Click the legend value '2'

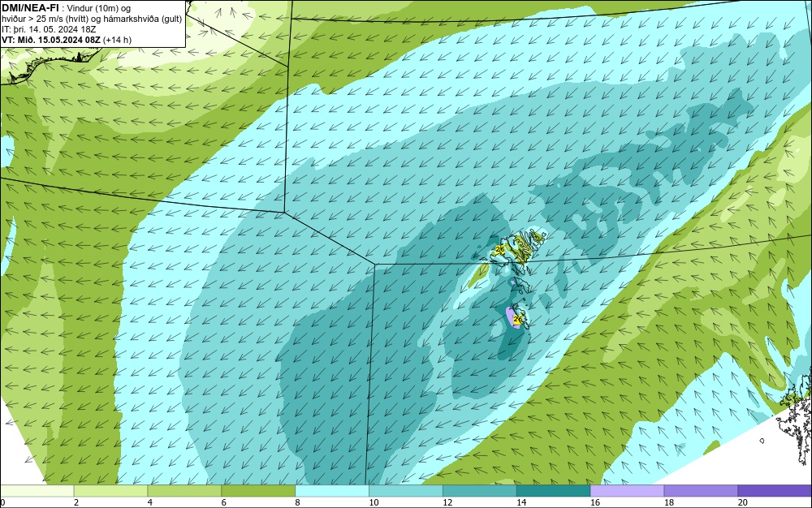click(76, 502)
